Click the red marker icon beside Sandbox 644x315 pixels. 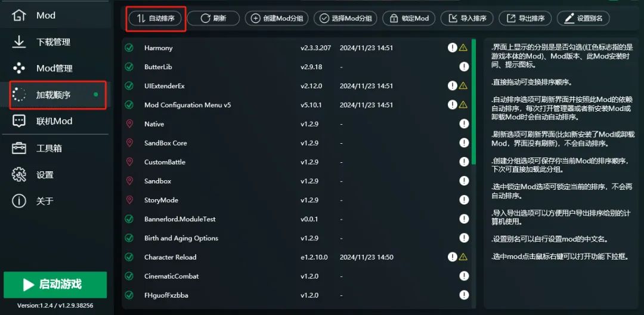pyautogui.click(x=129, y=181)
